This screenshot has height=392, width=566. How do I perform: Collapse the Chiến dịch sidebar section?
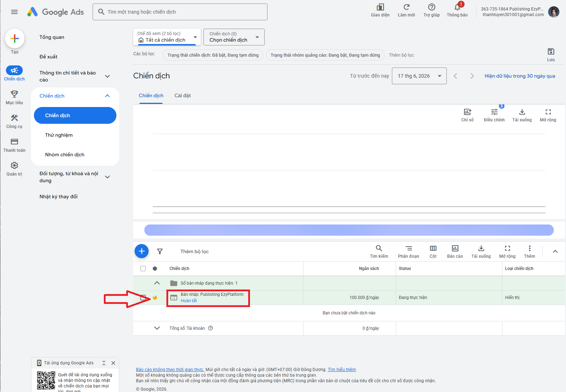tap(107, 96)
